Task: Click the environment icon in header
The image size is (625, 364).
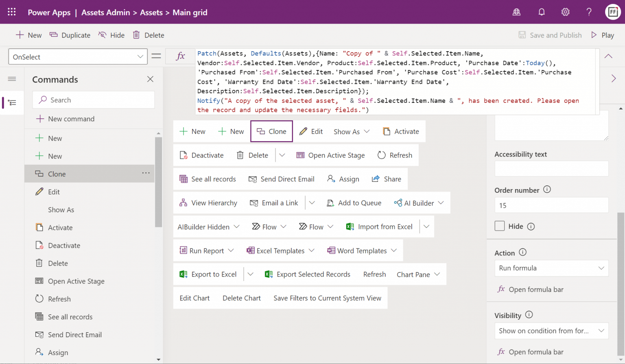Action: 516,12
